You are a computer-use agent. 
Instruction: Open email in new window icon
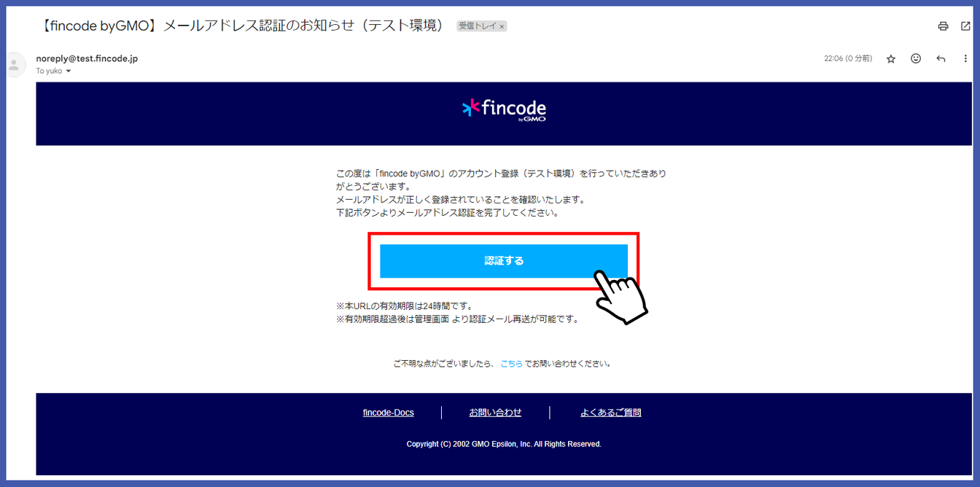(x=965, y=26)
